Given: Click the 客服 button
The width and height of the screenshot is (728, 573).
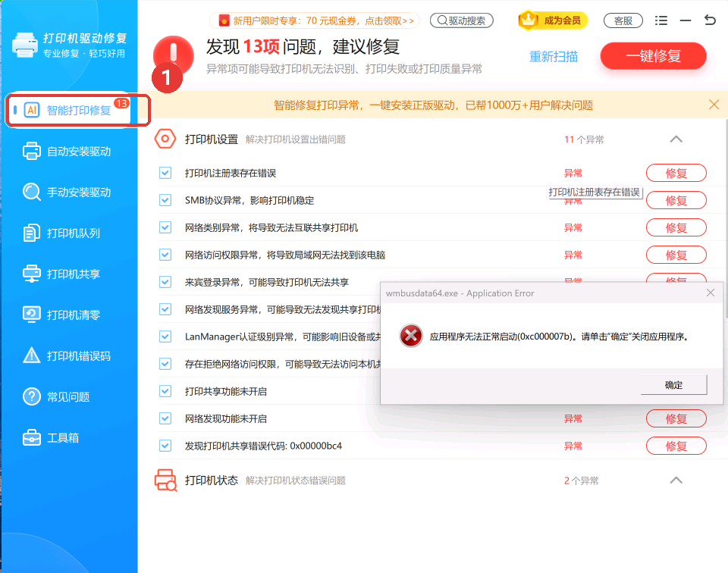Looking at the screenshot, I should (x=623, y=21).
